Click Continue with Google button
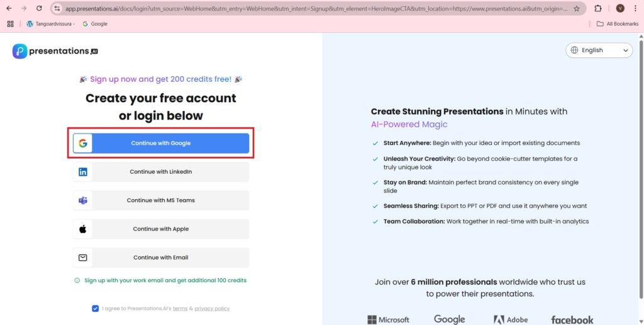The width and height of the screenshot is (644, 325). [x=161, y=143]
